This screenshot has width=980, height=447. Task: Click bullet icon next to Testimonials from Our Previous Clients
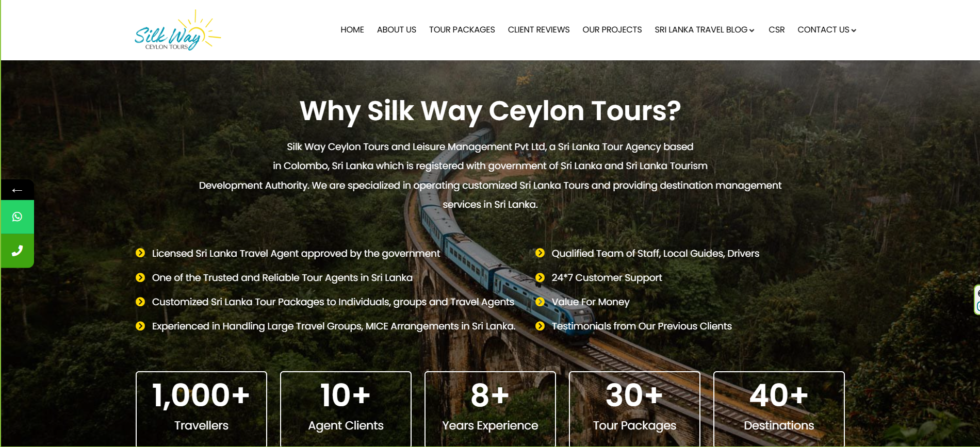[x=540, y=326]
